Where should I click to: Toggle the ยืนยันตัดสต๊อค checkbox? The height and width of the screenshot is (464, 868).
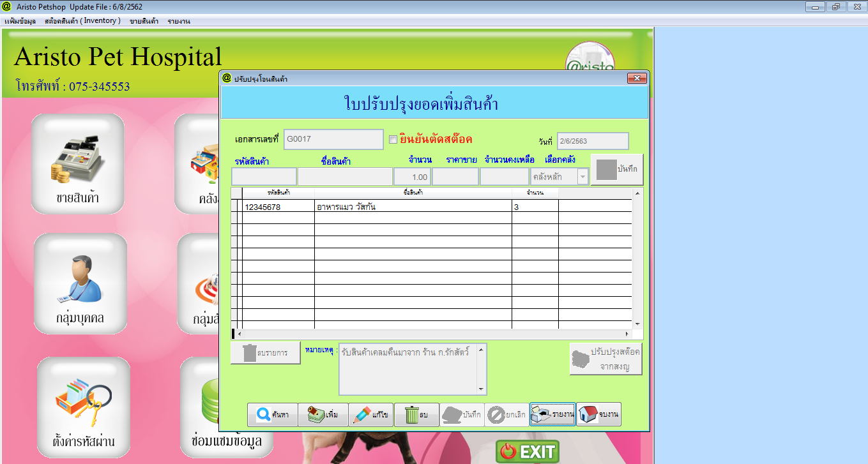coord(393,139)
